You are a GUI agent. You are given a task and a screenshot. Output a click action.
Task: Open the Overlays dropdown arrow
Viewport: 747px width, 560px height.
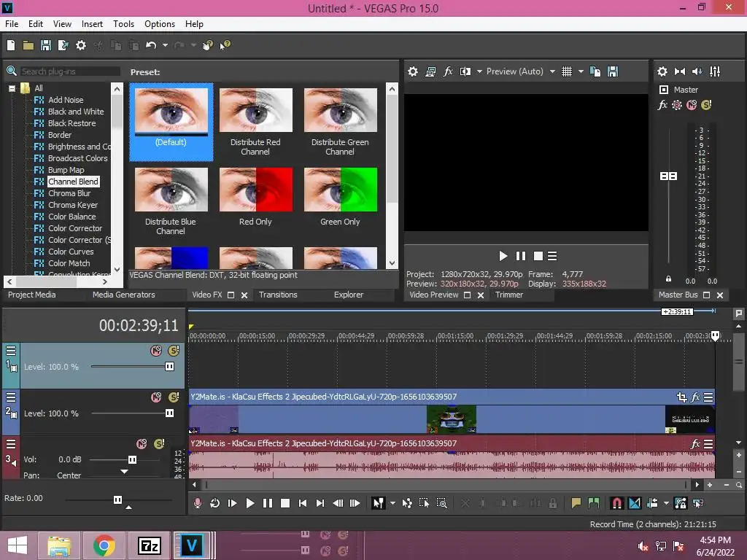[581, 71]
